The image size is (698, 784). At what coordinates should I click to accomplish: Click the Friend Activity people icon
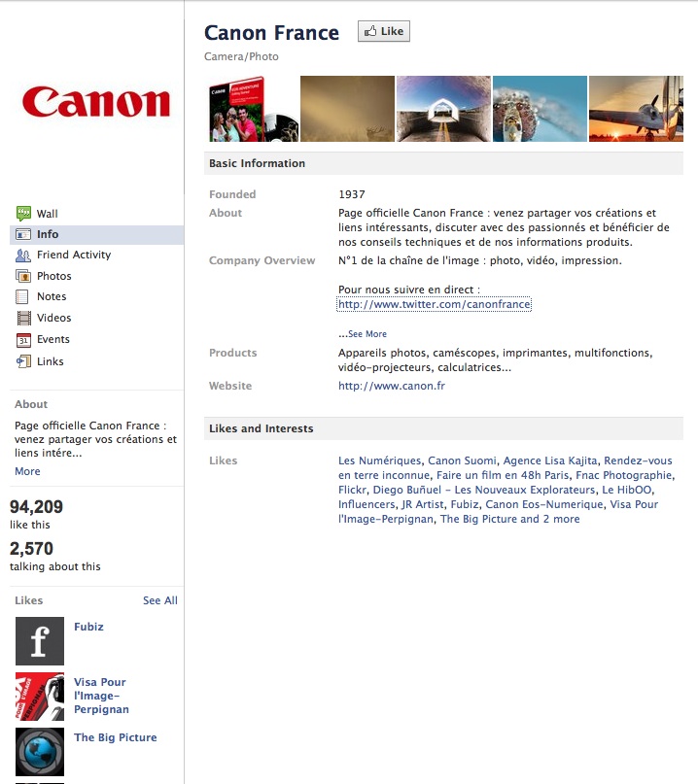point(23,256)
